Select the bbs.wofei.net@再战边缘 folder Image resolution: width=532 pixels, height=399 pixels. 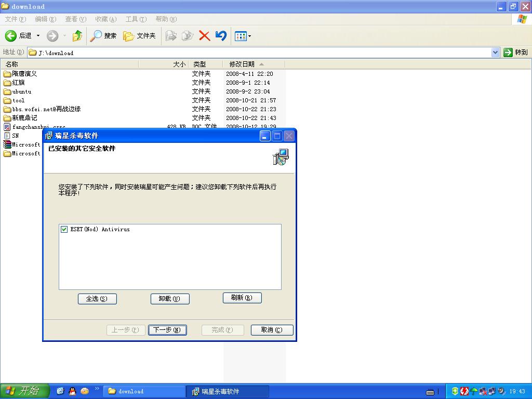[42, 109]
